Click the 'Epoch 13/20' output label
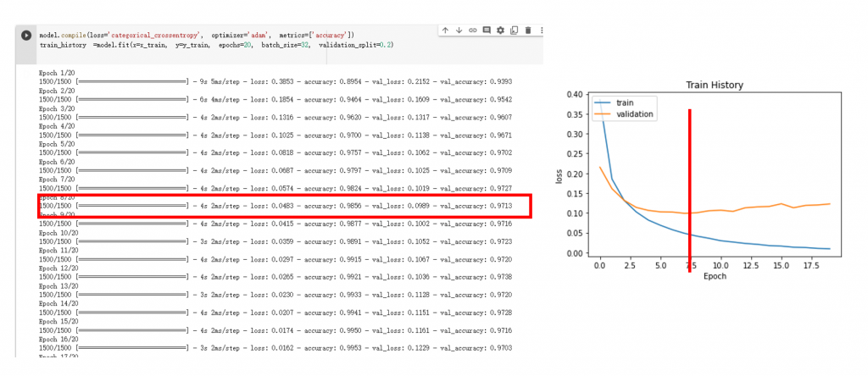 [58, 286]
